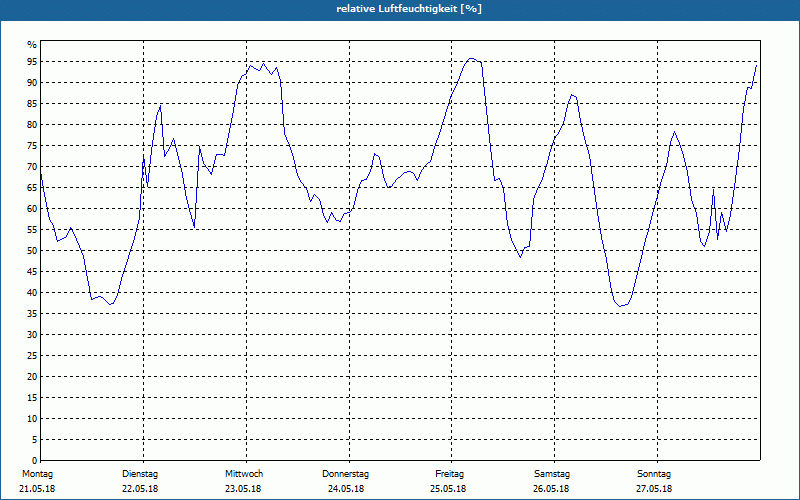Click the y-axis value 50

[32, 251]
